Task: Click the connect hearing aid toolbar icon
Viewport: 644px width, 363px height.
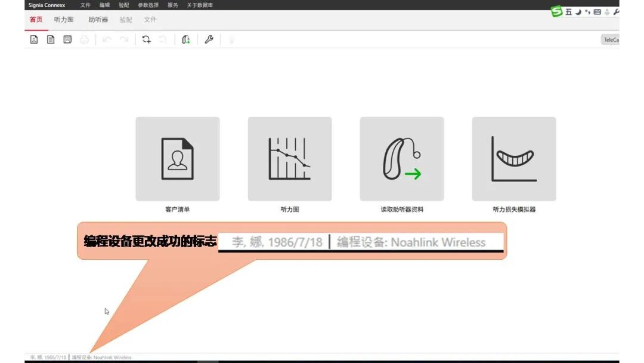Action: [185, 39]
